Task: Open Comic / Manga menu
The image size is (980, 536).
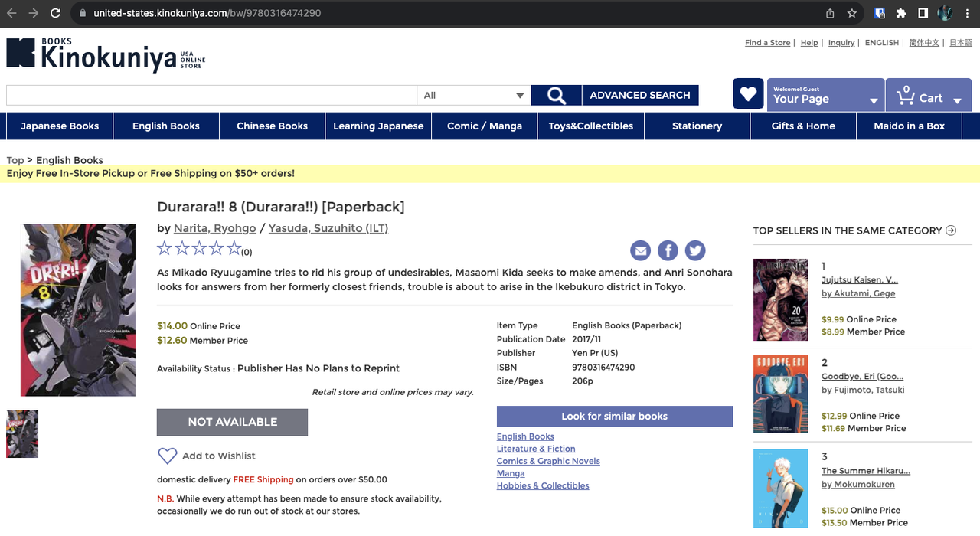Action: [x=485, y=126]
